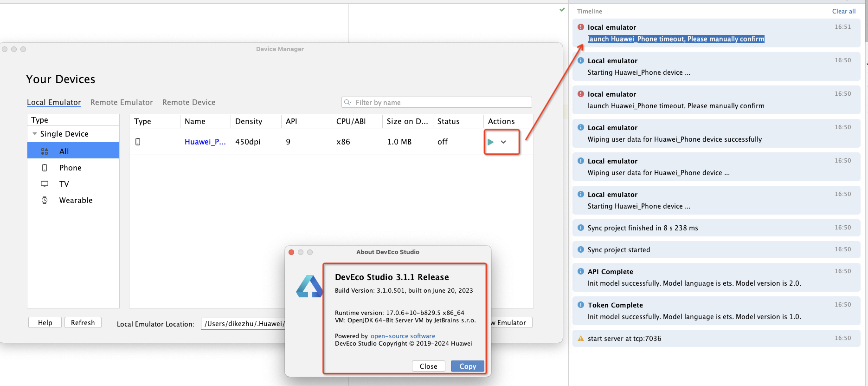This screenshot has width=868, height=386.
Task: Click the Filter by name search field
Action: [441, 102]
